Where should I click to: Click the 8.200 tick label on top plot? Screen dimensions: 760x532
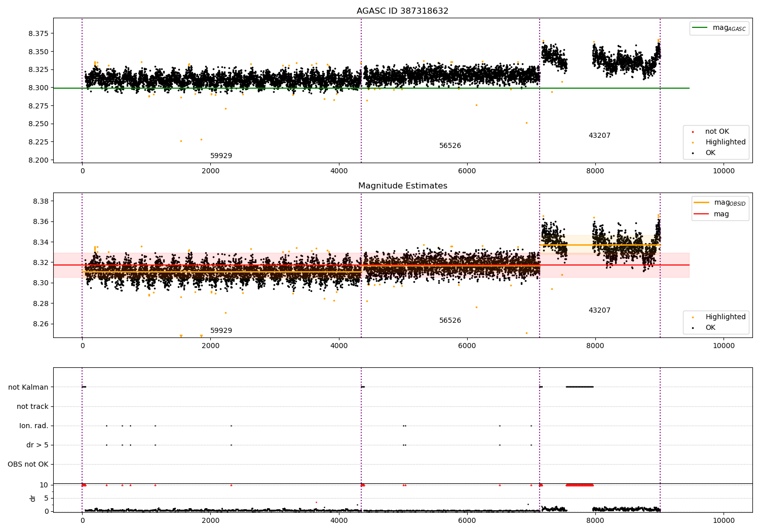[x=39, y=160]
